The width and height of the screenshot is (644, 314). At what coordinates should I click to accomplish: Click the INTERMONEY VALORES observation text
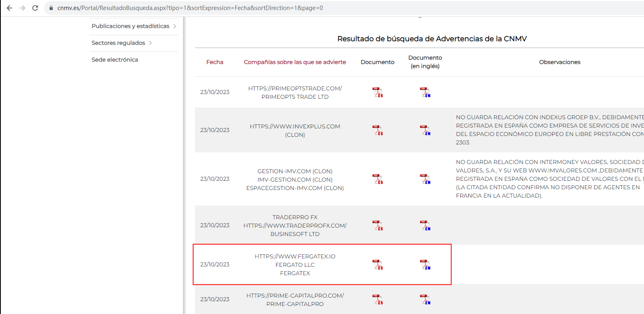(550, 179)
